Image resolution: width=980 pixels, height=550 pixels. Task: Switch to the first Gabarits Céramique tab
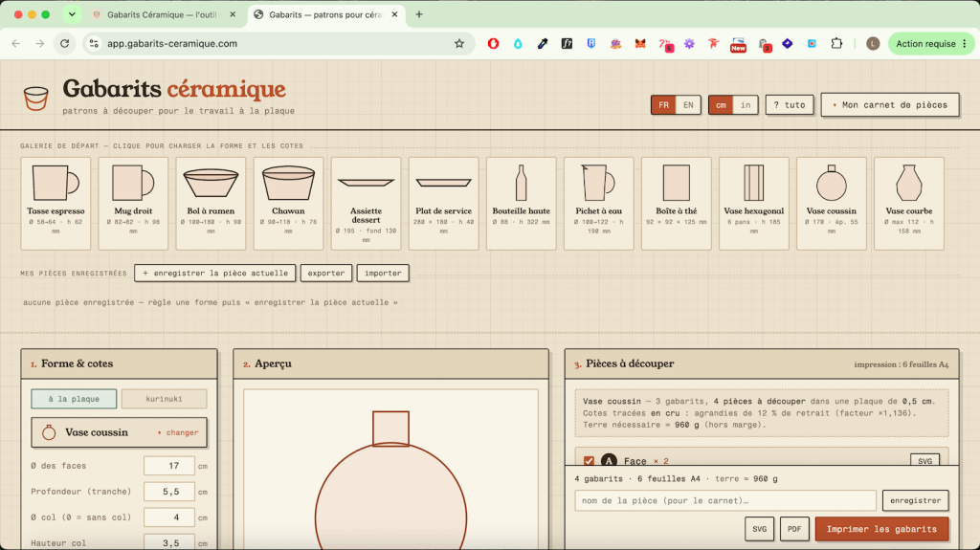point(162,15)
